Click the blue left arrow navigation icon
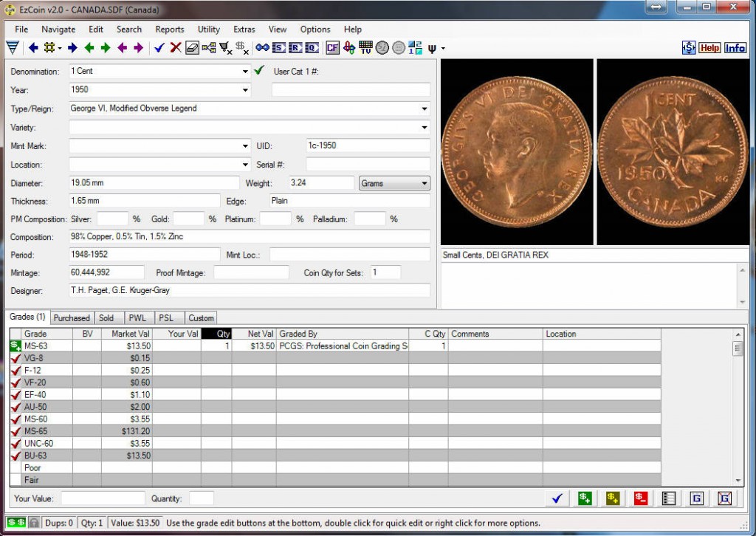Image resolution: width=756 pixels, height=536 pixels. [x=33, y=48]
